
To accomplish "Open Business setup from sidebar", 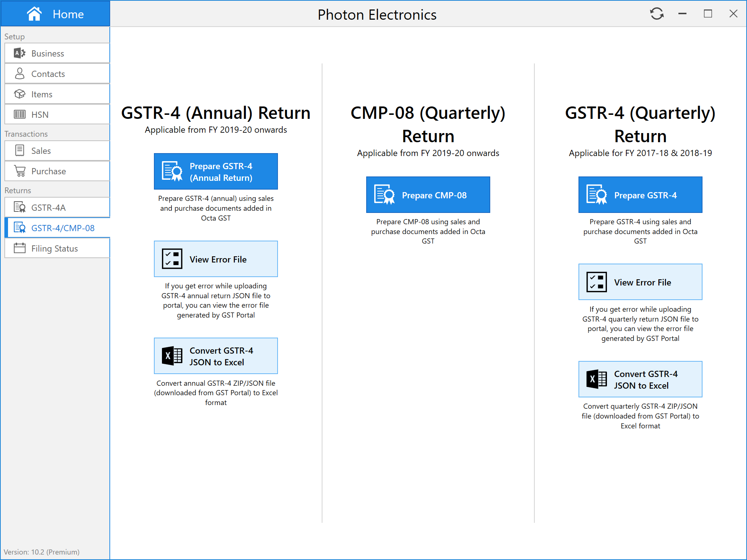I will tap(57, 53).
